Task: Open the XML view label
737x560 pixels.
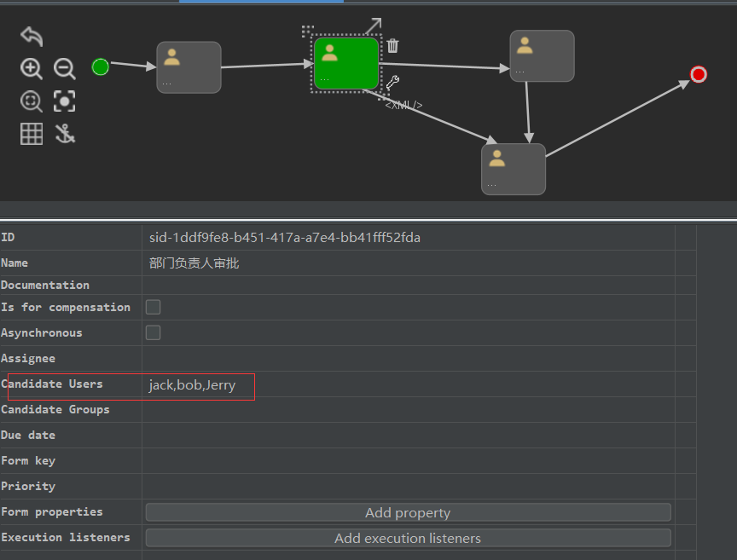Action: [x=403, y=105]
